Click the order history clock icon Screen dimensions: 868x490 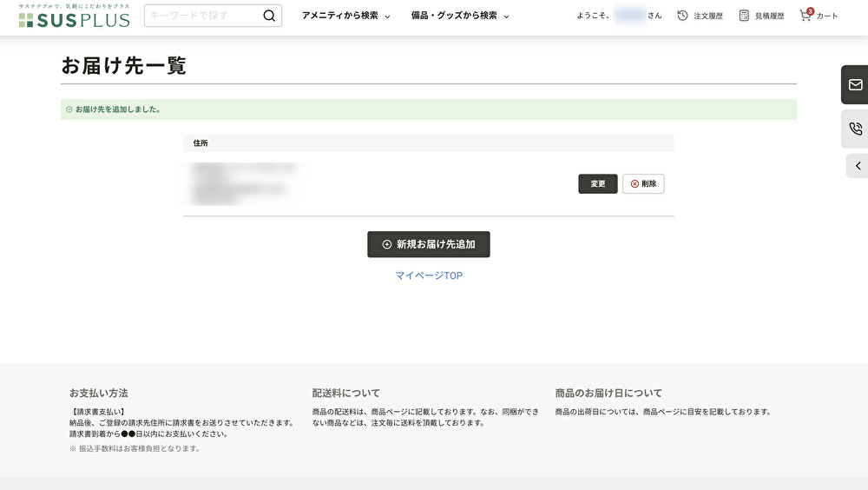(682, 16)
